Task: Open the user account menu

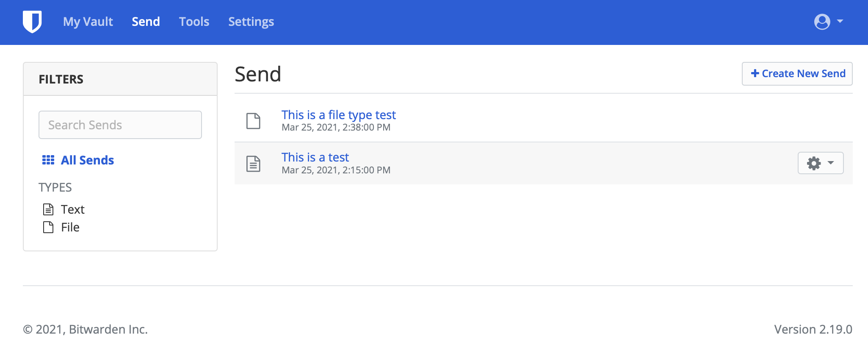Action: (x=829, y=22)
